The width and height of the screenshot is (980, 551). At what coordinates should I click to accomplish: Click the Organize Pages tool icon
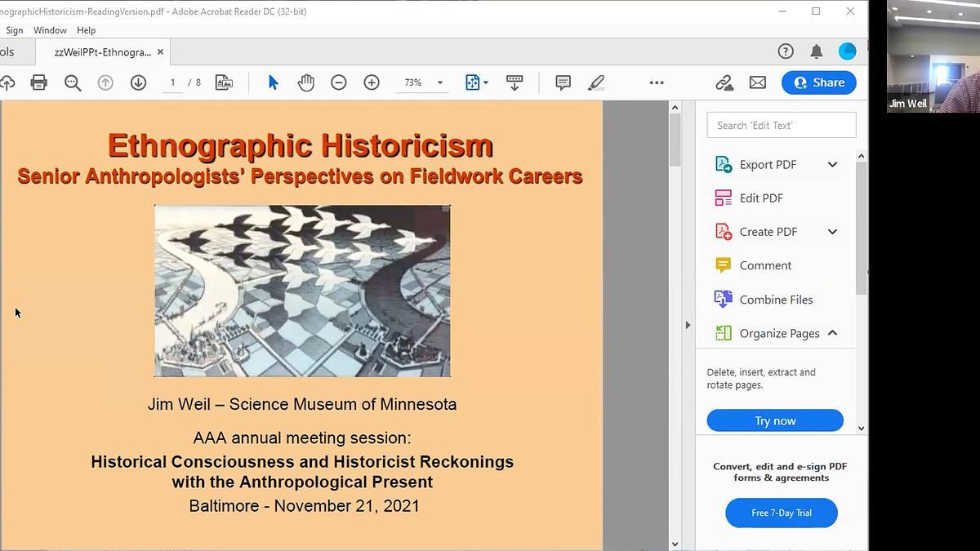click(724, 333)
